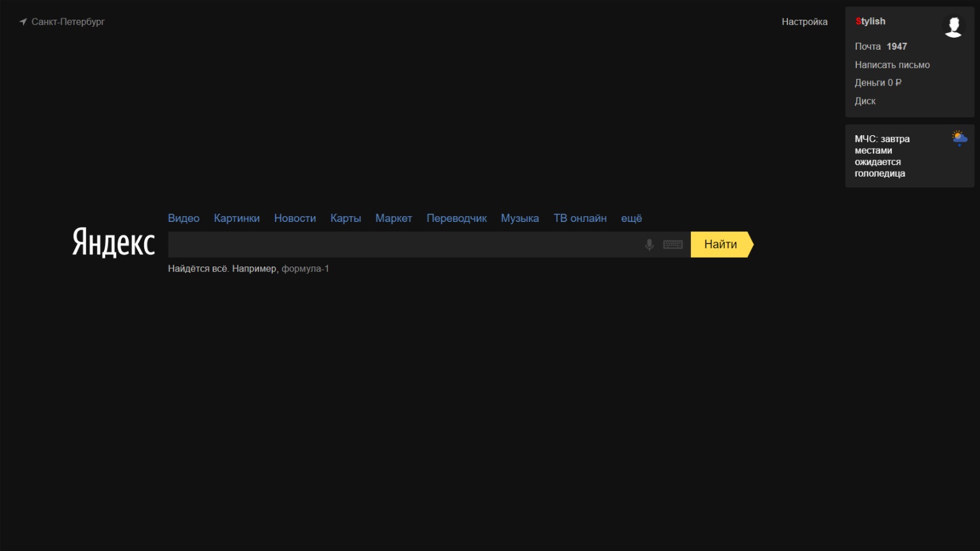This screenshot has width=980, height=551.
Task: Click the location arrow icon beside Санкт-Петербург
Action: coord(23,22)
